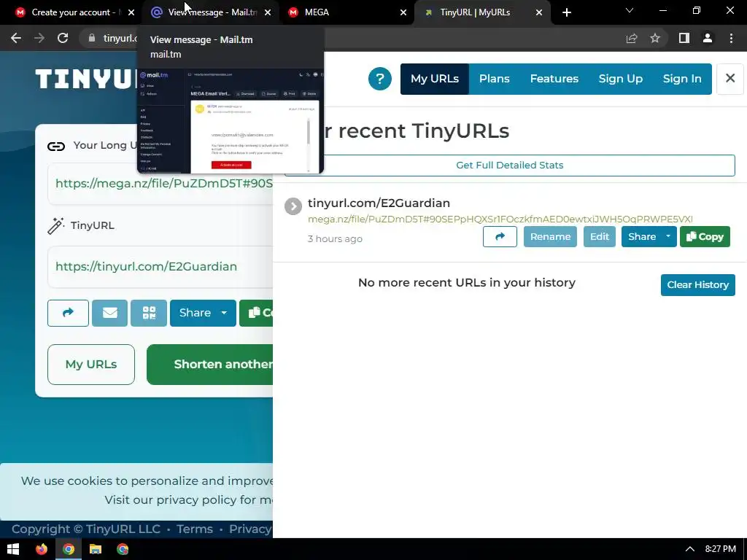Click the green copy button in left form
Viewport: 747px width, 560px height.
256,313
